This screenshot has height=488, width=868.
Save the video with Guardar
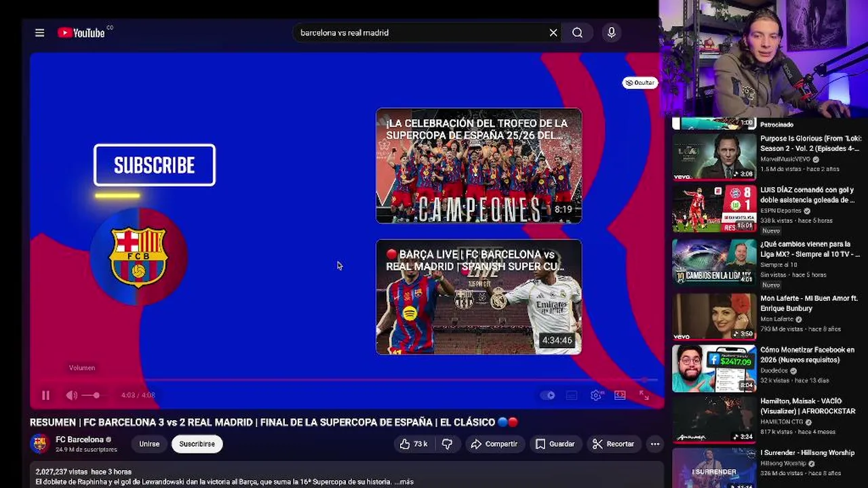(555, 444)
